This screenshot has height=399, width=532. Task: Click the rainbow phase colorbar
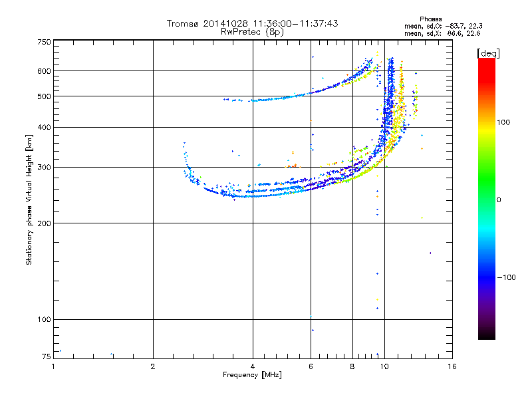[487, 198]
